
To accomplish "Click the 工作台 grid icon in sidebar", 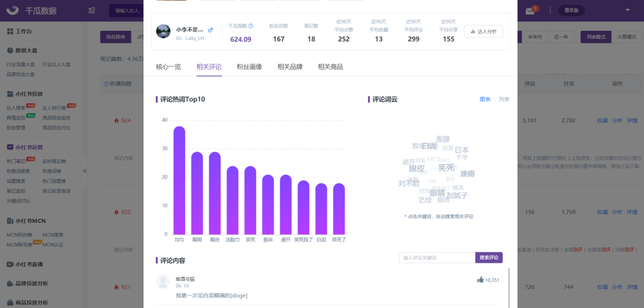I will click(10, 32).
